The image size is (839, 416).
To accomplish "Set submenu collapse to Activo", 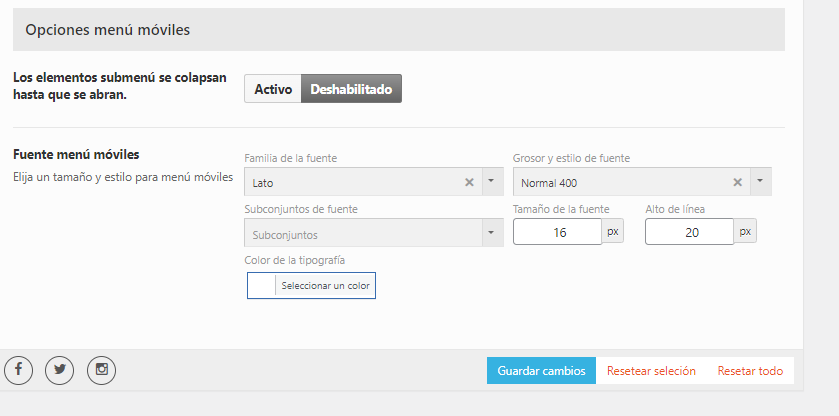I will 273,89.
